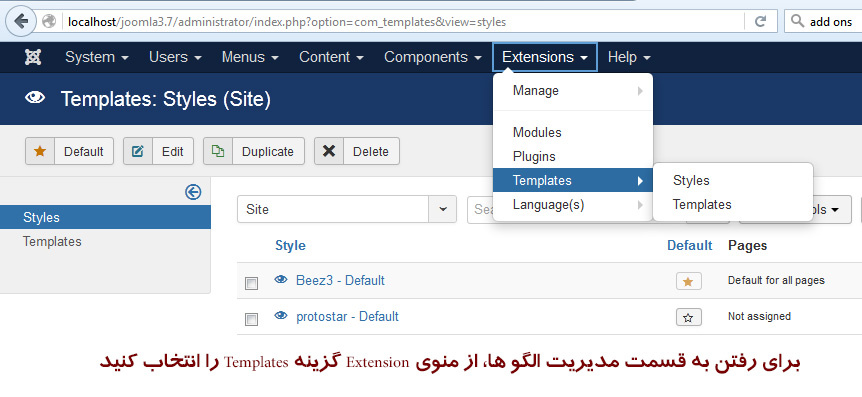Viewport: 862px width, 397px height.
Task: Open the Menus dropdown
Action: (x=250, y=57)
